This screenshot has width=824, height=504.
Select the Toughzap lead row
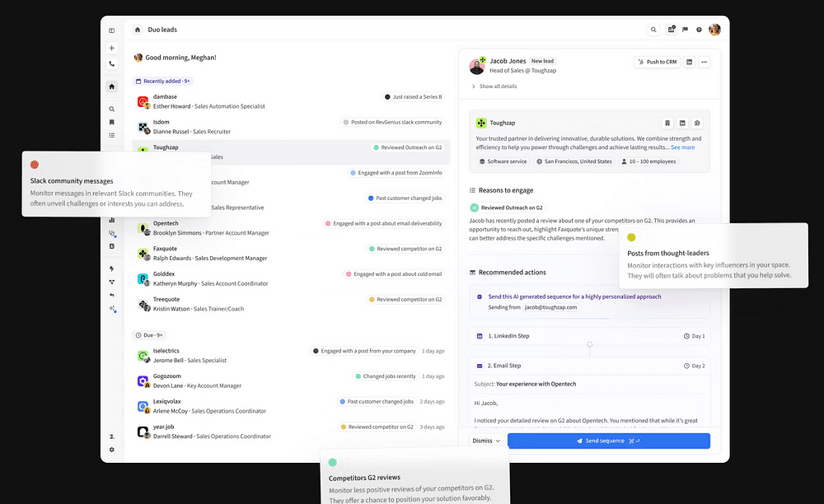(291, 152)
